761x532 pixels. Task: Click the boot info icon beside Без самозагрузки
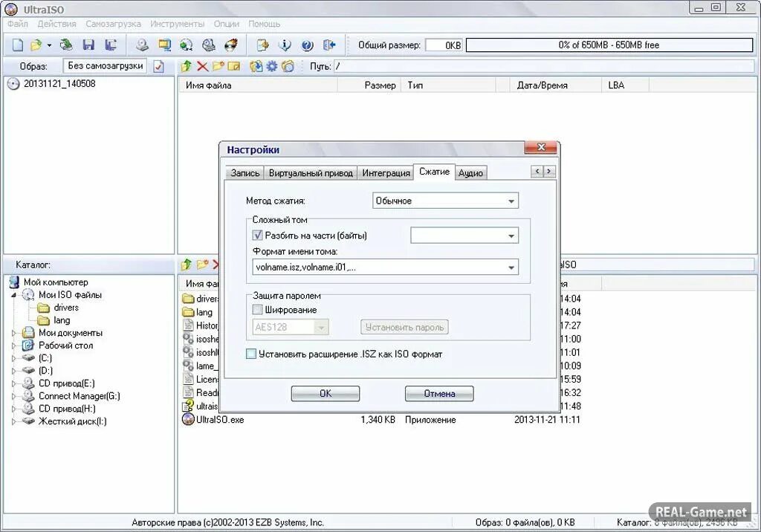(159, 67)
